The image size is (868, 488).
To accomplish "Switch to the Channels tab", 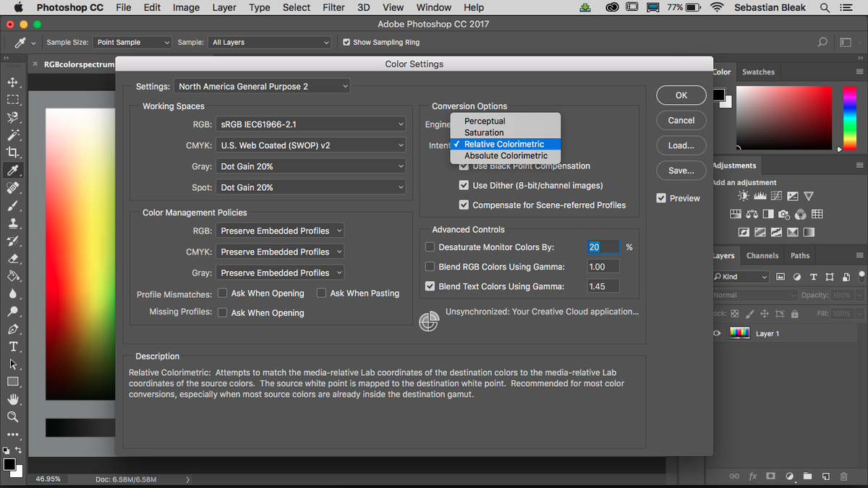I will click(x=764, y=255).
